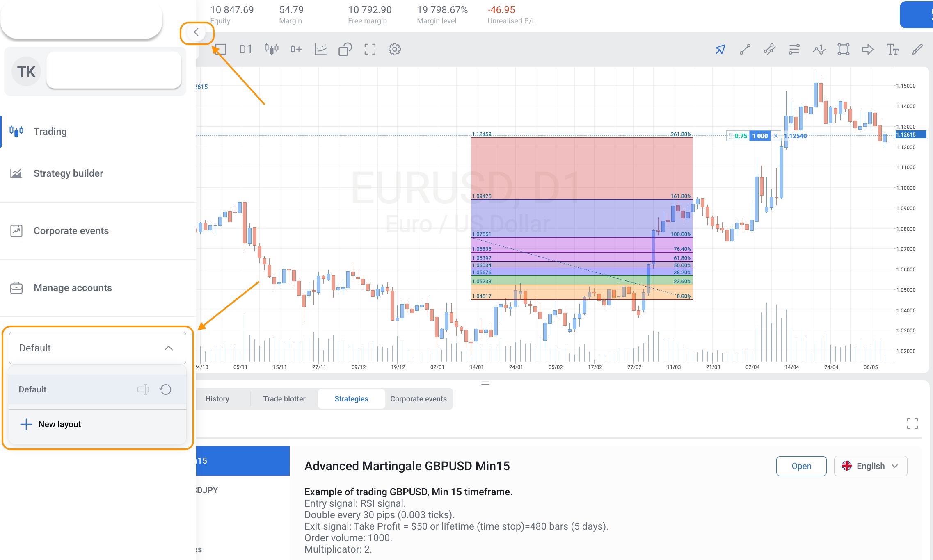Select the Text drawing tool

click(892, 50)
